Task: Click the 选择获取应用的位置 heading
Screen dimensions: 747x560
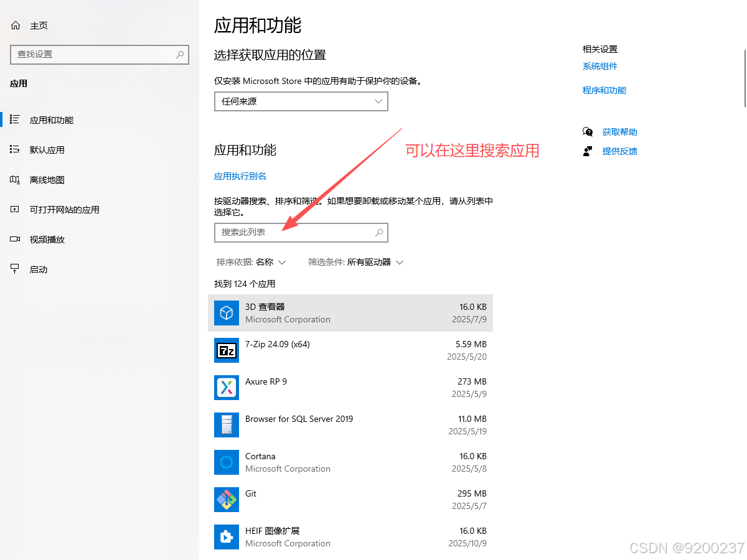Action: [x=270, y=55]
